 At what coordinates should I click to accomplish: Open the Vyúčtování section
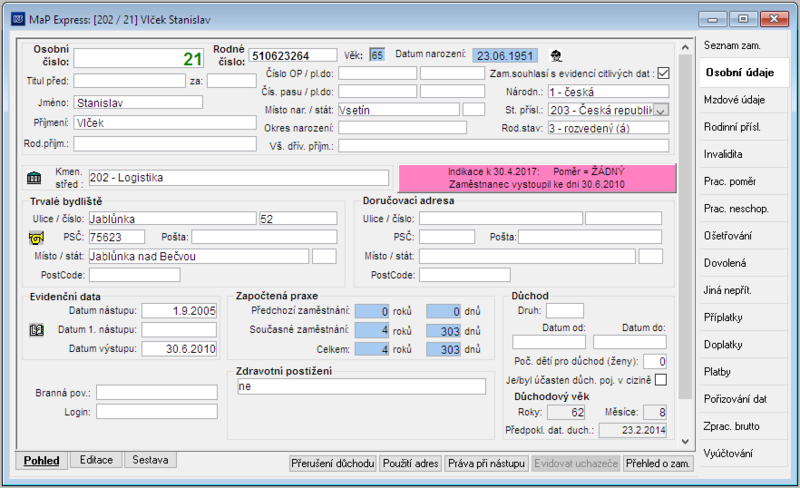tap(742, 453)
